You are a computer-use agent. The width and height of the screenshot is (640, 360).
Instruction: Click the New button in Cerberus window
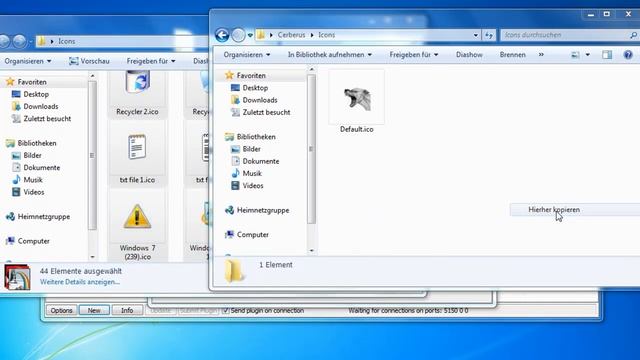pos(94,311)
